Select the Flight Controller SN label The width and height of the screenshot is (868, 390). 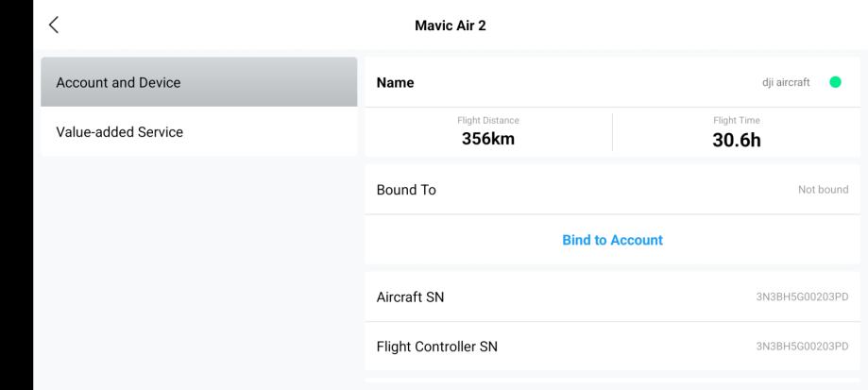pyautogui.click(x=437, y=347)
